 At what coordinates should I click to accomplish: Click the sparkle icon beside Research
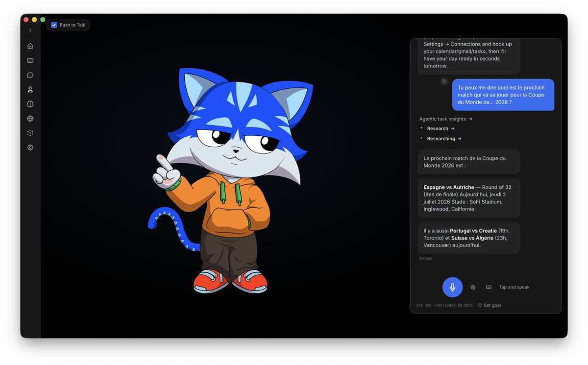[x=421, y=128]
